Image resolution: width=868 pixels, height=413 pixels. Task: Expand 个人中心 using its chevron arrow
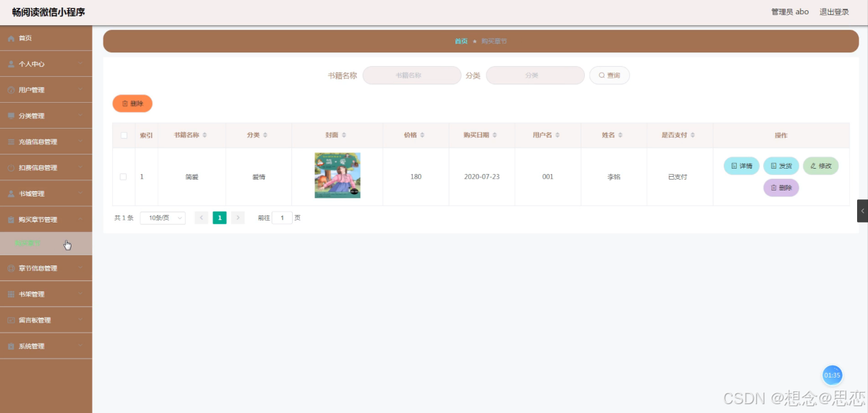click(x=80, y=64)
